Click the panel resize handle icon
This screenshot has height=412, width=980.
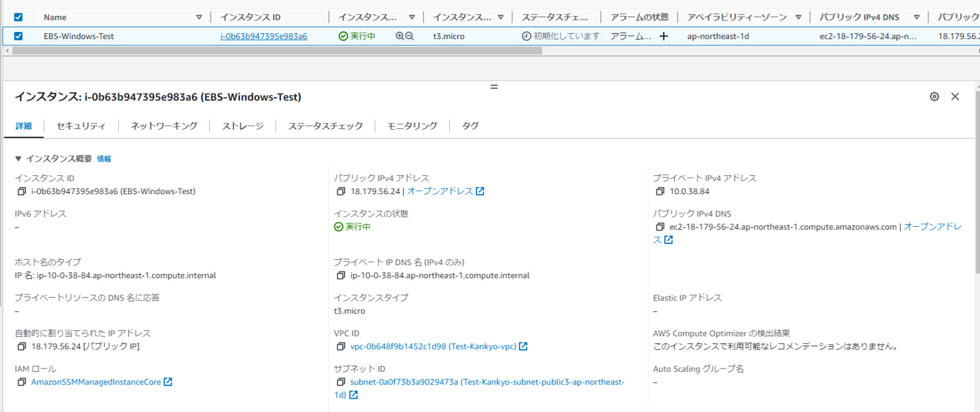click(494, 86)
